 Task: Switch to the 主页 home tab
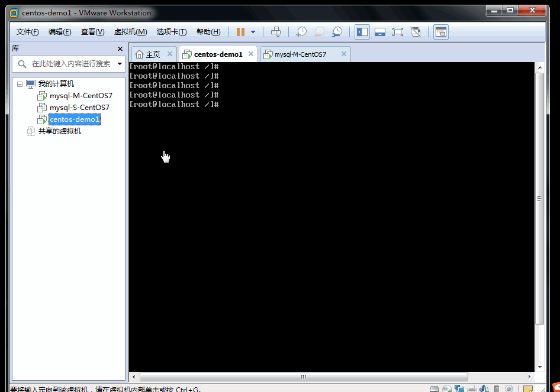[153, 54]
